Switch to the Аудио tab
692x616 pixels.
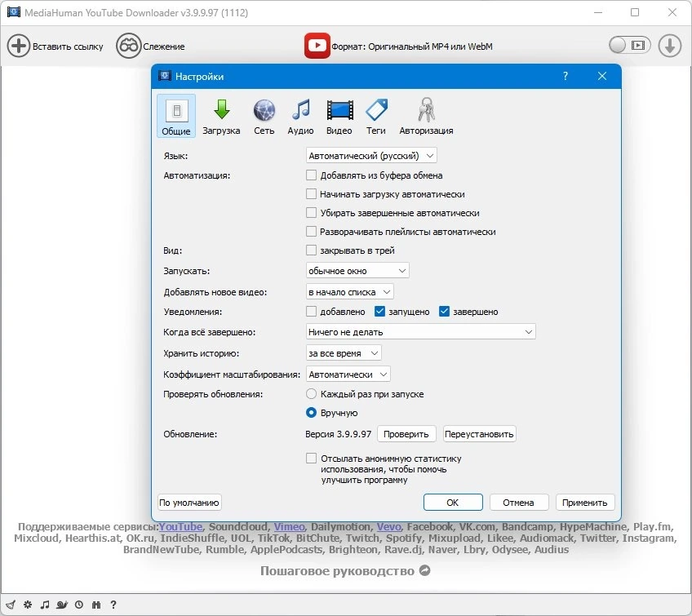coord(300,117)
